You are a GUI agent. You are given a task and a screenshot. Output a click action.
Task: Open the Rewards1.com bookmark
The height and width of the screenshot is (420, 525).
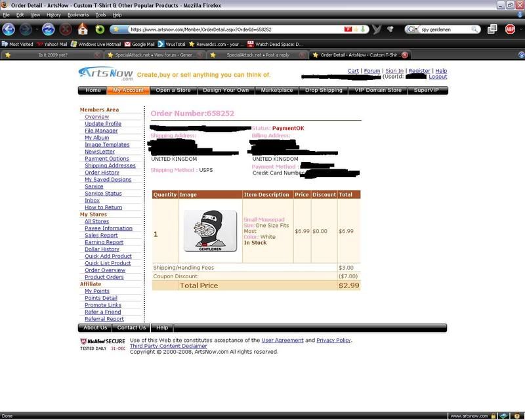217,44
